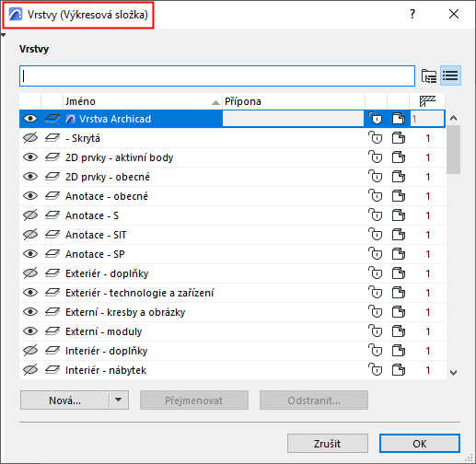This screenshot has height=464, width=476.
Task: Click solid/wireframe icon for 2D prvky - obecné
Action: [399, 177]
